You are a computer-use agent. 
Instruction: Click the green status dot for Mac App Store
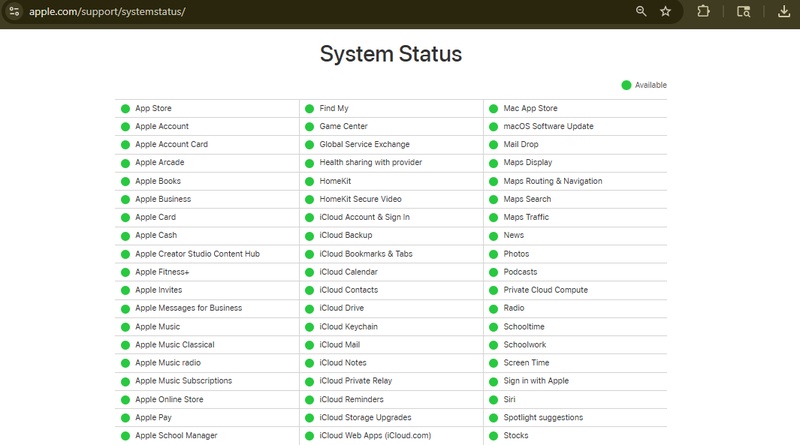click(493, 109)
